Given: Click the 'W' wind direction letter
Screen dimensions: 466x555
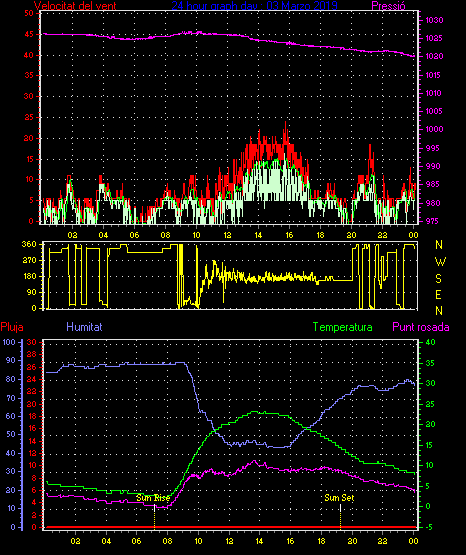Looking at the screenshot, I should coord(440,262).
